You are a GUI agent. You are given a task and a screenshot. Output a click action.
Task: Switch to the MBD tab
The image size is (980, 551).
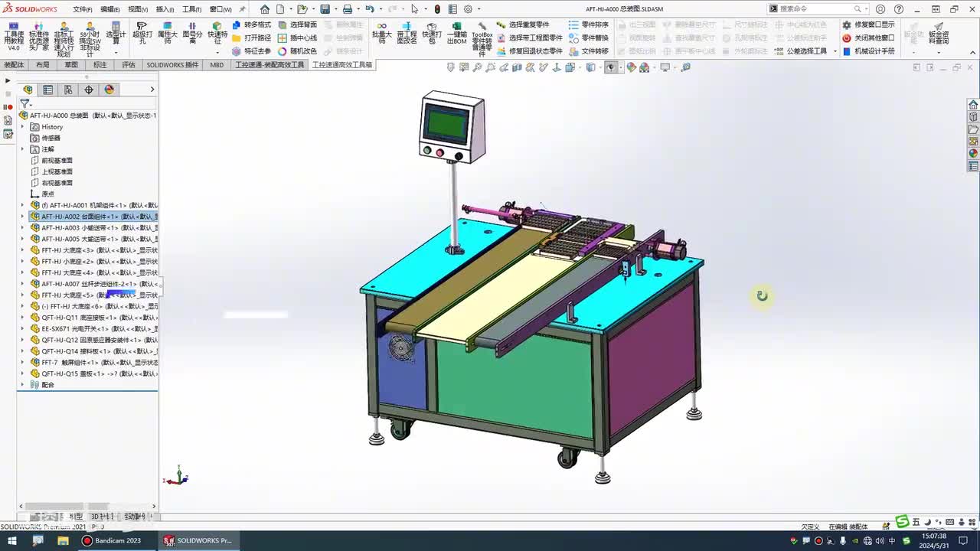coord(217,65)
